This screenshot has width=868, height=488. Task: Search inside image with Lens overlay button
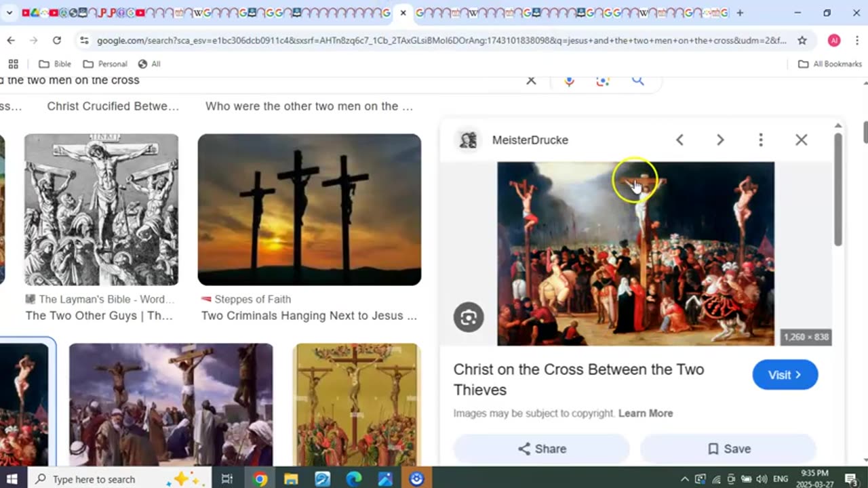pos(469,317)
